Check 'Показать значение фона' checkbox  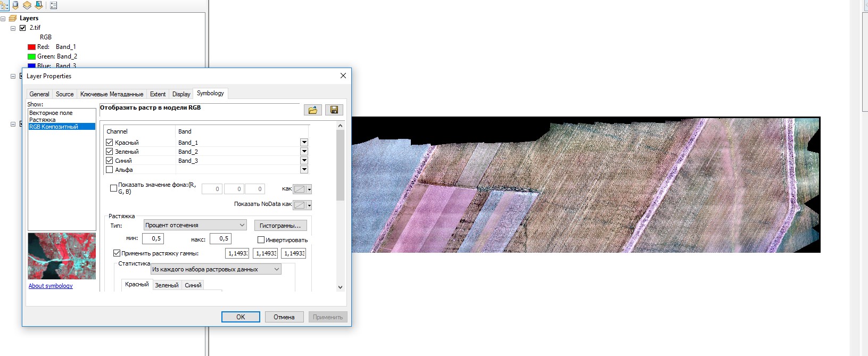113,188
